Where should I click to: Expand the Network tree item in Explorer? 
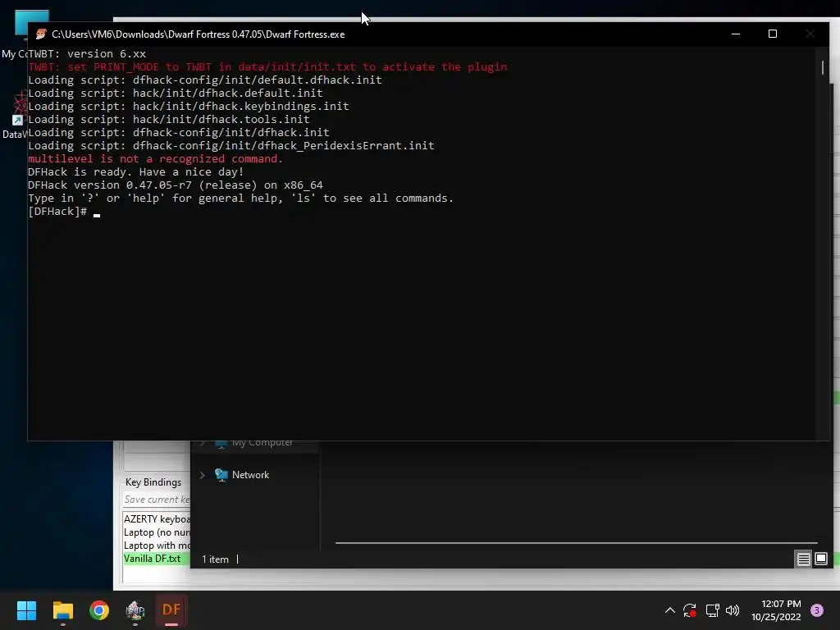click(202, 475)
